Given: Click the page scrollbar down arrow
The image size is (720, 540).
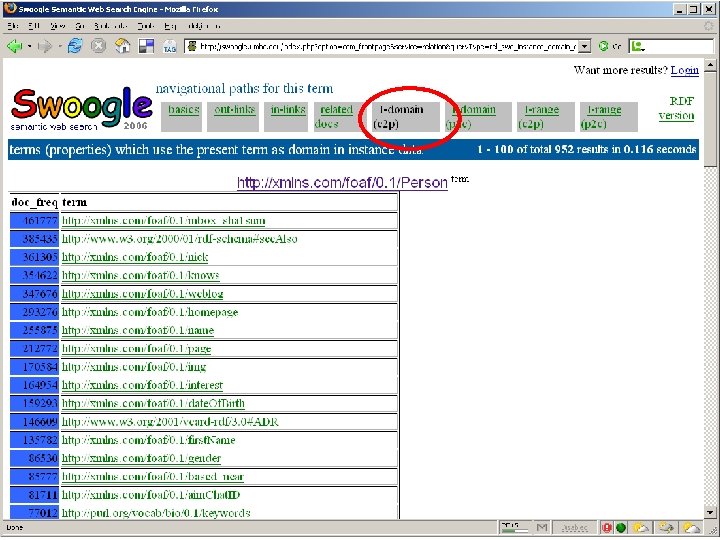Looking at the screenshot, I should coord(710,512).
